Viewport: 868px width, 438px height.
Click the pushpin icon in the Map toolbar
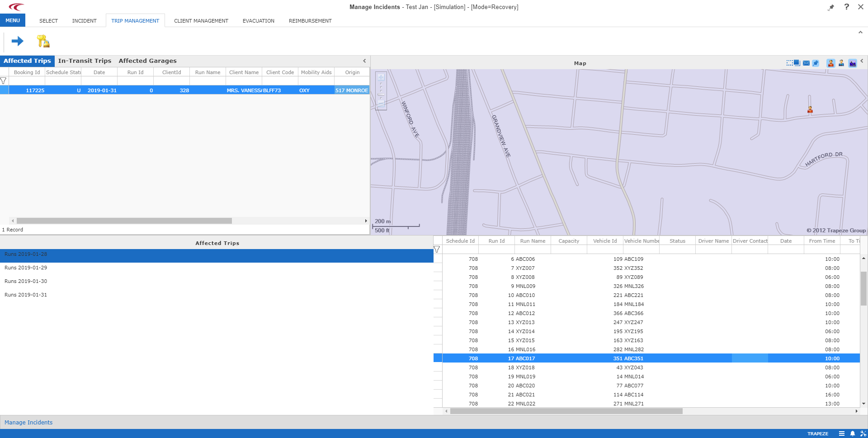(815, 63)
